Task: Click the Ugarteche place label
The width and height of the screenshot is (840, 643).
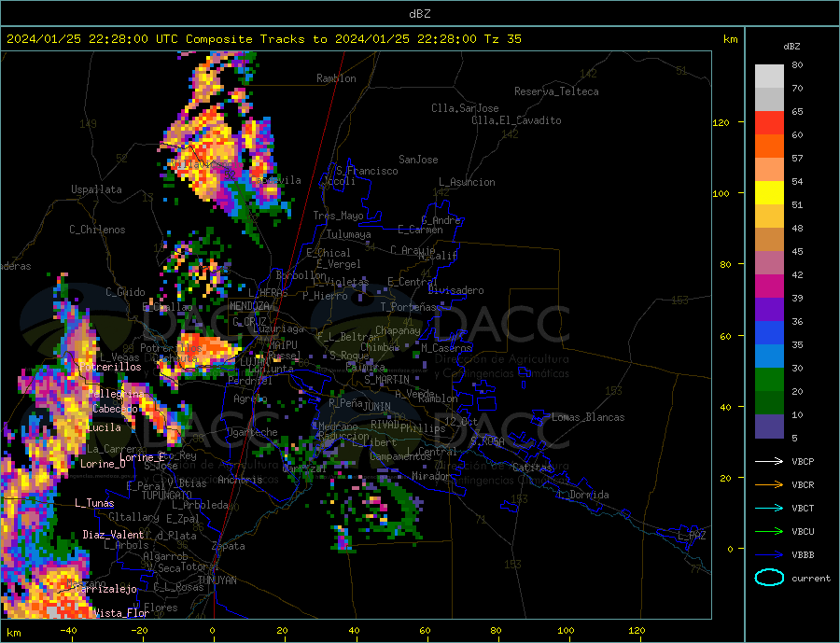Action: click(252, 432)
